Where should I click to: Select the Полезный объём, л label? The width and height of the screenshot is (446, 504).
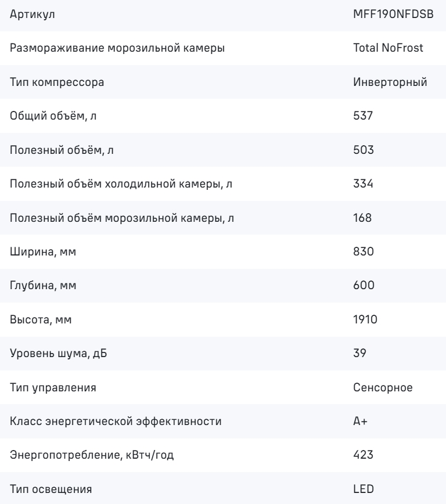click(62, 150)
